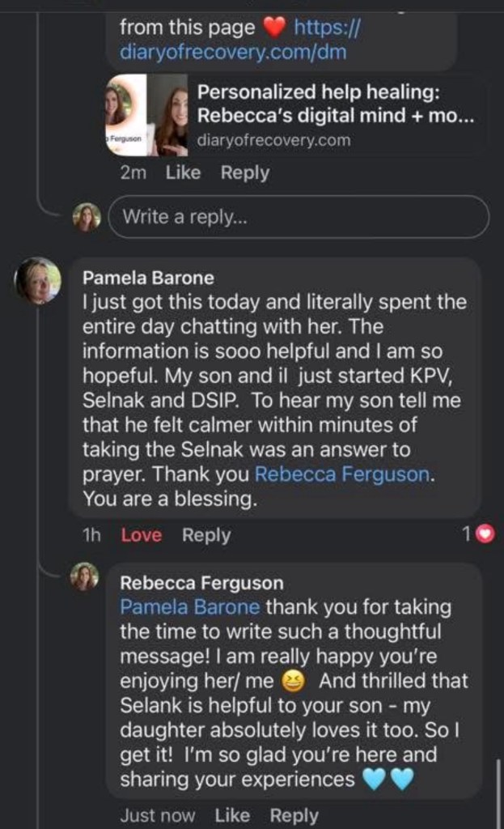This screenshot has height=829, width=504.
Task: Click the red heart reaction count icon
Action: coord(485,534)
